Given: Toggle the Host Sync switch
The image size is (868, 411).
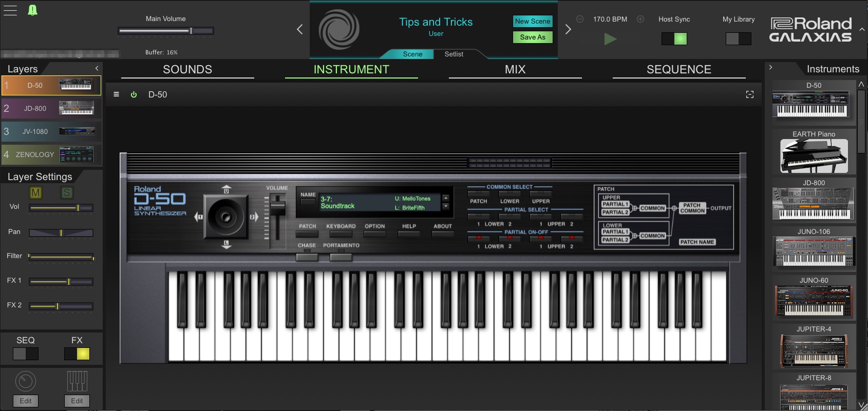Looking at the screenshot, I should [x=674, y=38].
